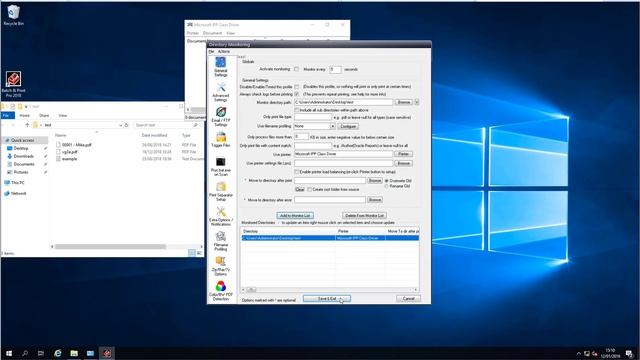The height and width of the screenshot is (360, 640).
Task: Launch Internet Explorer from the taskbar
Action: tap(58, 353)
